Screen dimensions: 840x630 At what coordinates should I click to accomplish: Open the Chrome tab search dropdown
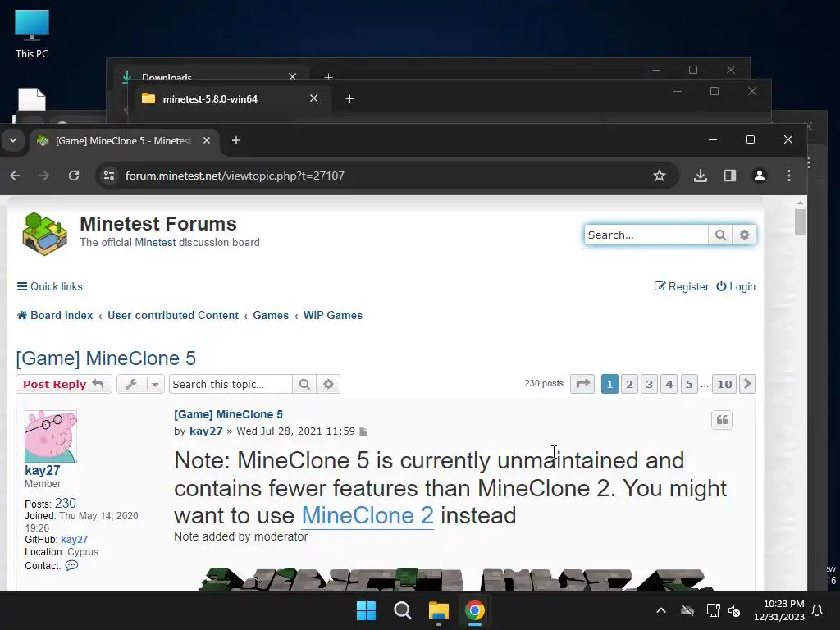coord(13,140)
